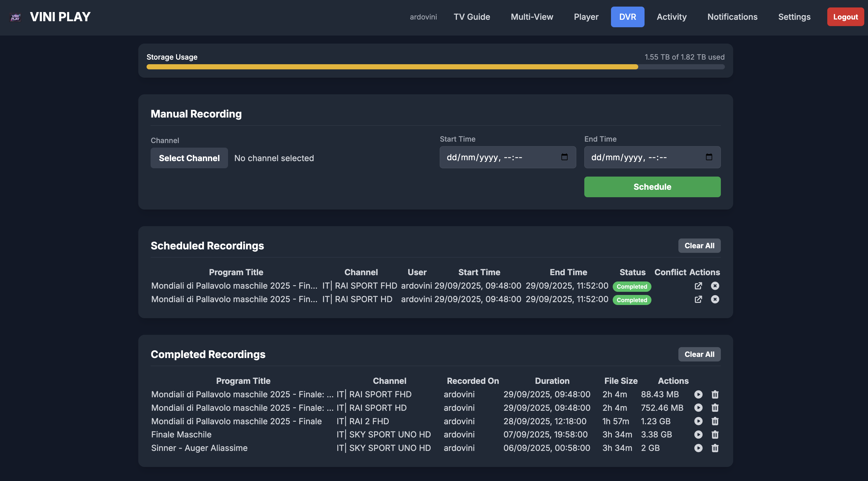Open scheduled RAI SPORT FHD recording link icon
Screen dimensions: 868x481
(698, 286)
